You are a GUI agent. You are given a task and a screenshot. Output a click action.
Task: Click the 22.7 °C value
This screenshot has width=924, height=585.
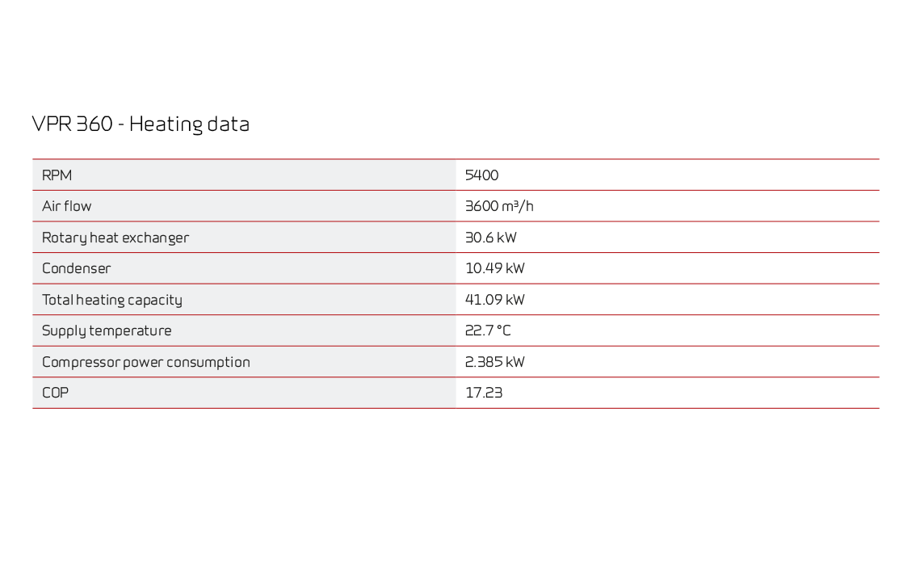click(488, 330)
